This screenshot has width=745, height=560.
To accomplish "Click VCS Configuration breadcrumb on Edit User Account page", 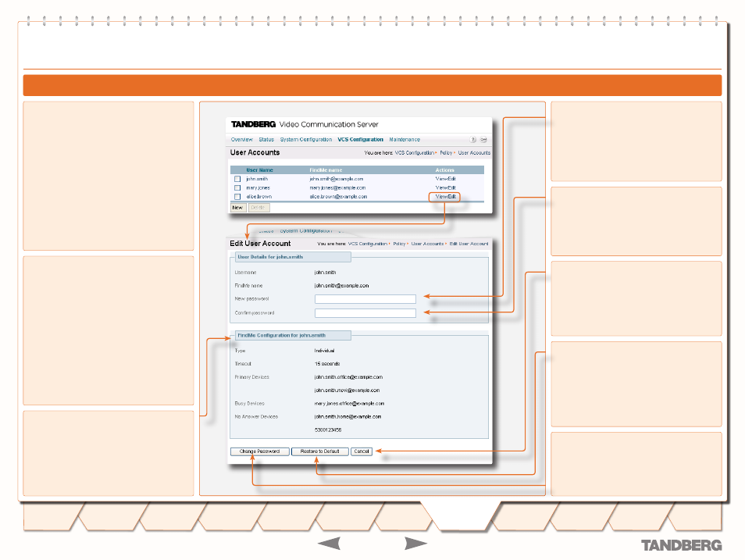I will coord(367,244).
